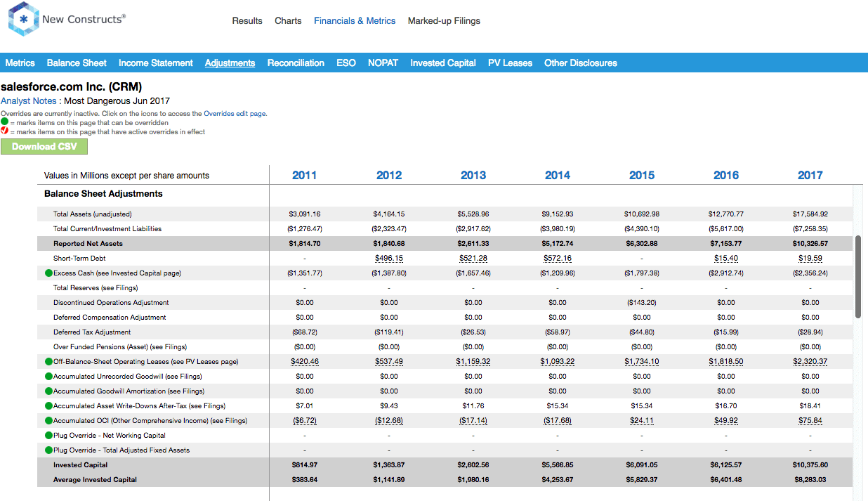Select the Adjustments tab
868x501 pixels.
click(x=230, y=63)
